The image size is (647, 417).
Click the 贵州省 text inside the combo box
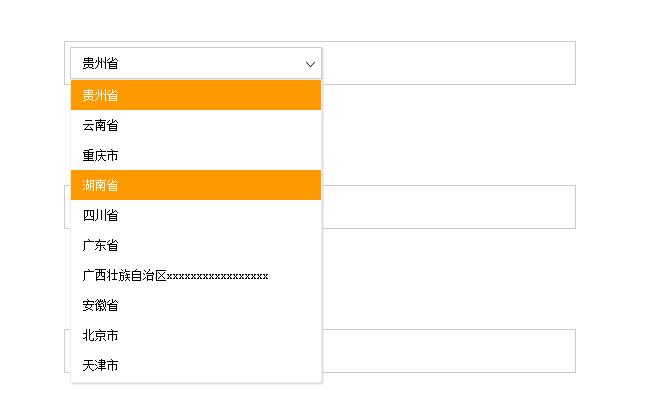pyautogui.click(x=100, y=64)
